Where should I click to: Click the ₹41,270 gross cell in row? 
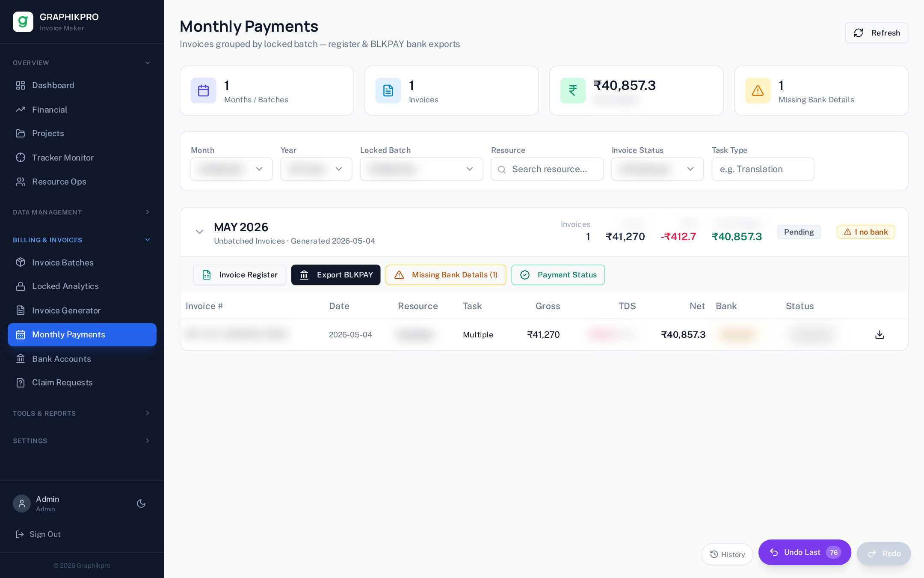point(543,334)
